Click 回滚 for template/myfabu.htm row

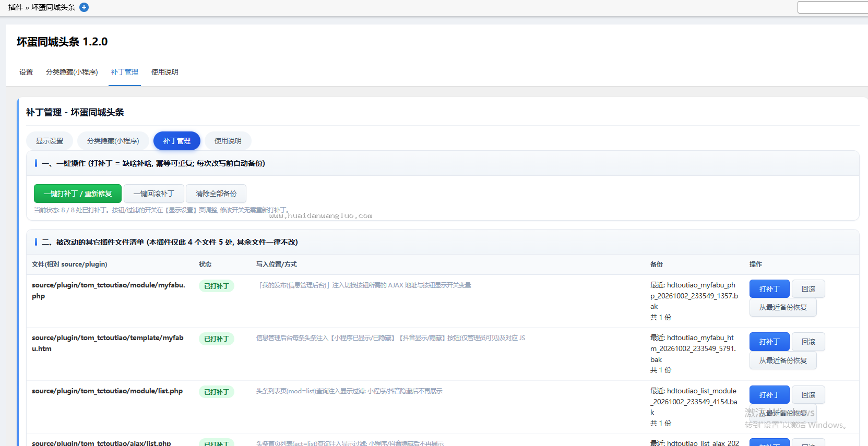point(808,342)
